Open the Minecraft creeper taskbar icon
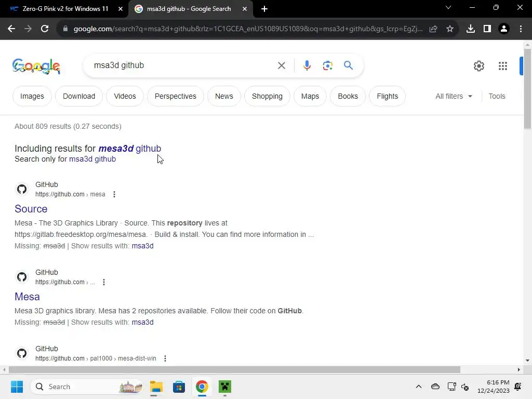 click(224, 387)
